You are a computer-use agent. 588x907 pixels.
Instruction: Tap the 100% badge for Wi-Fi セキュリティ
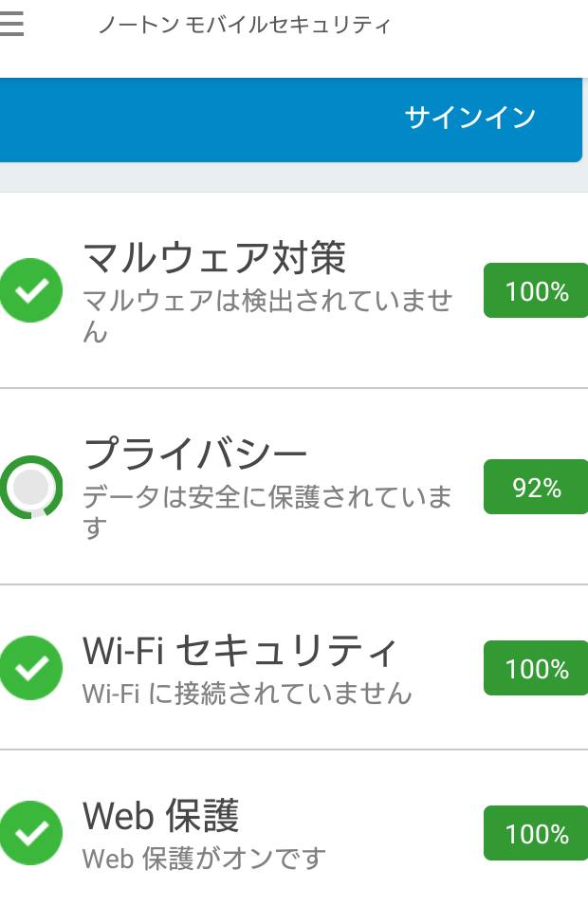(x=536, y=669)
